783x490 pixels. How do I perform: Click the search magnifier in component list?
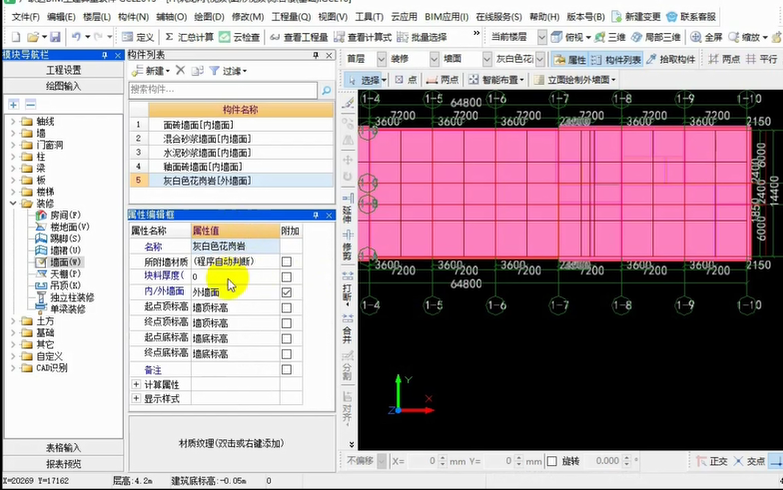(x=326, y=90)
